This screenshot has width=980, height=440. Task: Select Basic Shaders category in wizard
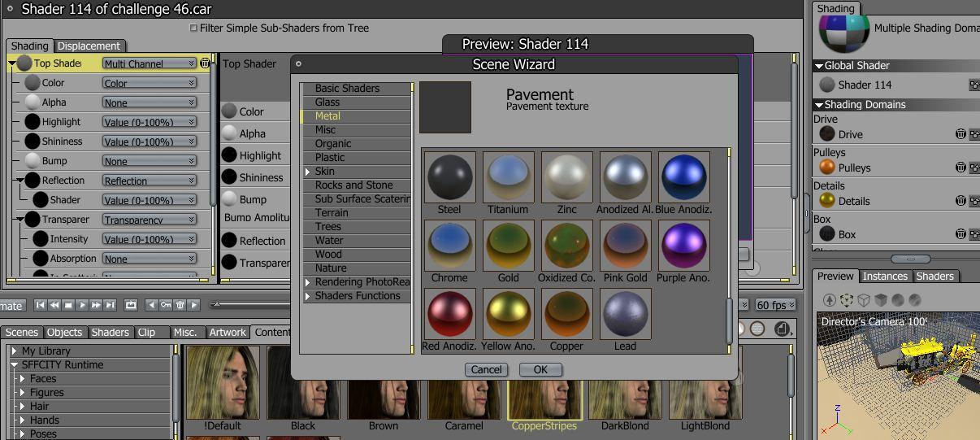[356, 88]
